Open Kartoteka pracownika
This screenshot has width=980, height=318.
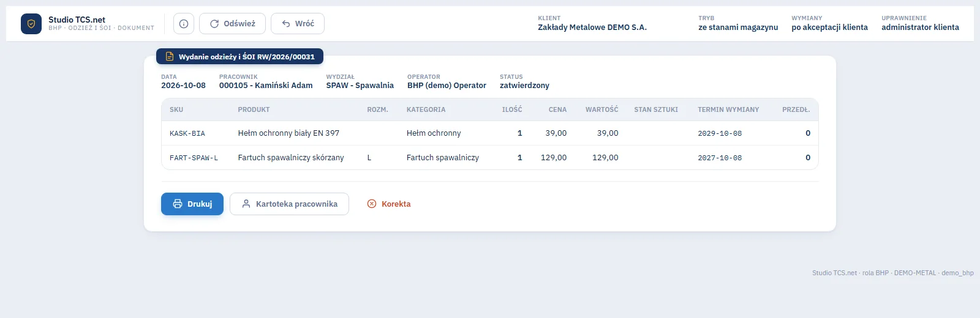289,204
